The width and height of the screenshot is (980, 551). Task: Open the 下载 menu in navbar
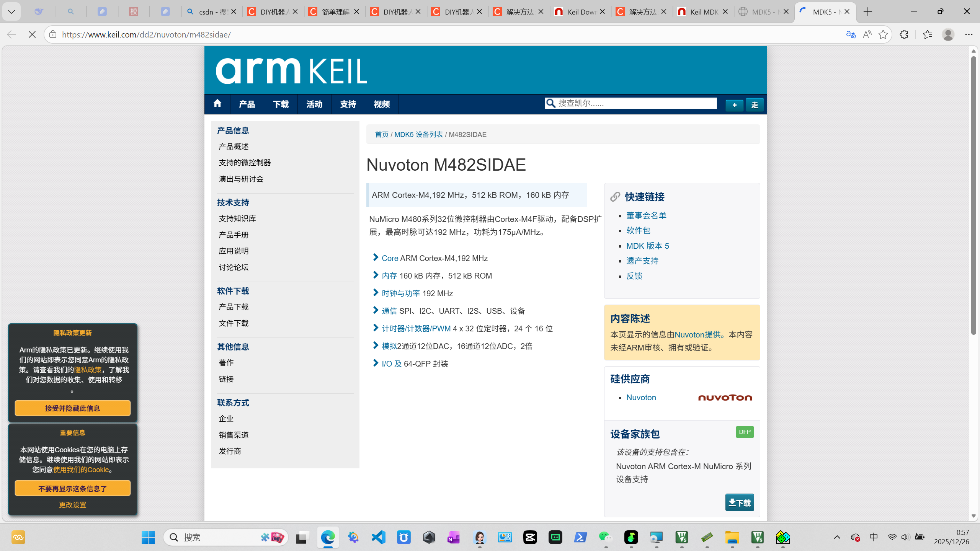pyautogui.click(x=280, y=104)
